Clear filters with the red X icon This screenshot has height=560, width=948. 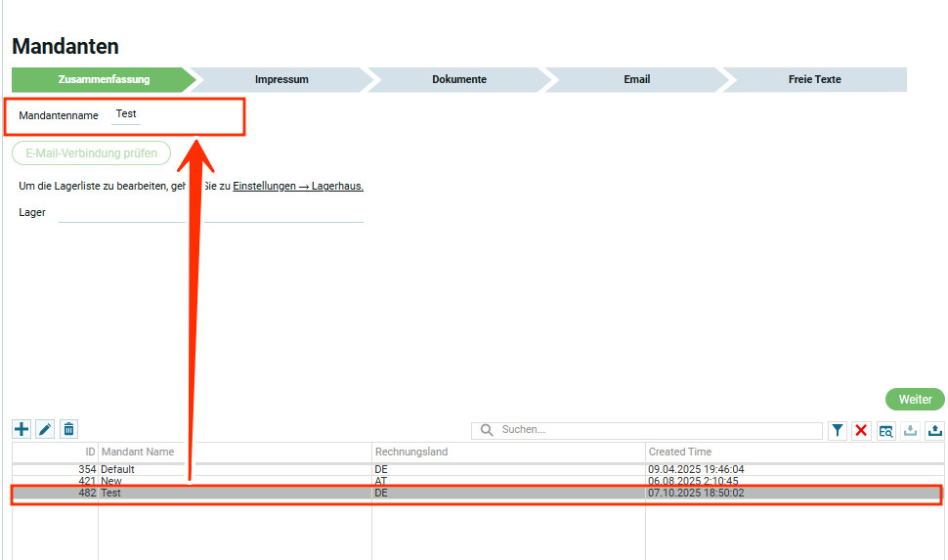[861, 431]
